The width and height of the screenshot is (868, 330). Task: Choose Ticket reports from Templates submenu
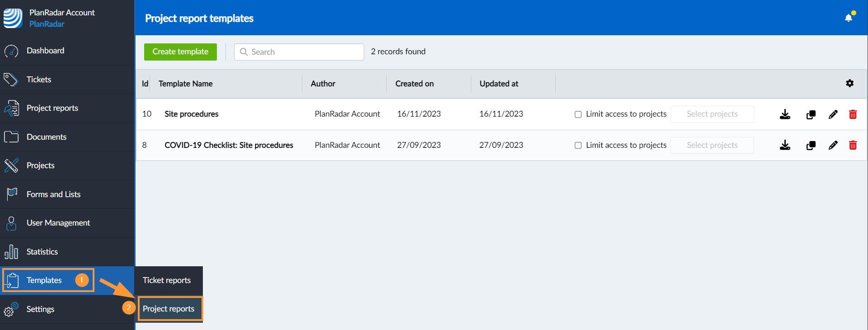(167, 280)
